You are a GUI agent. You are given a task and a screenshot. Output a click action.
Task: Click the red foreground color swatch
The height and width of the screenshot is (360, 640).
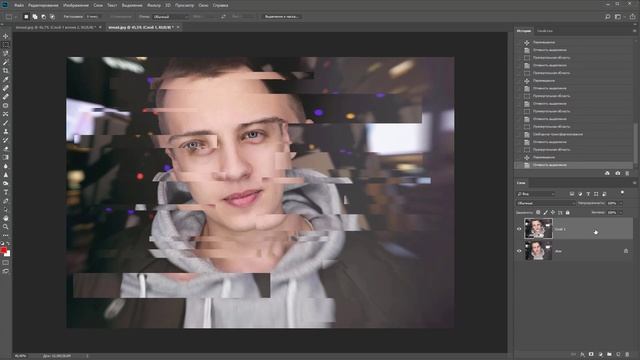coord(4,250)
